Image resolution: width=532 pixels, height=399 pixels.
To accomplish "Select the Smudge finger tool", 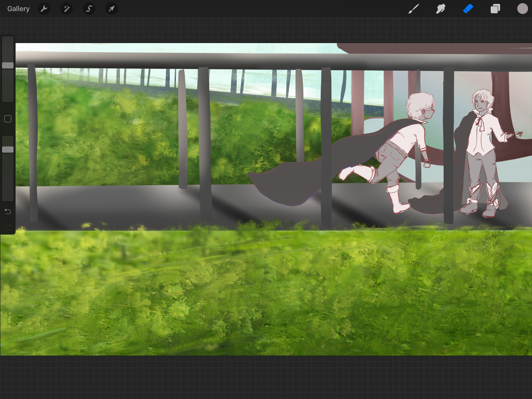I will pyautogui.click(x=441, y=9).
